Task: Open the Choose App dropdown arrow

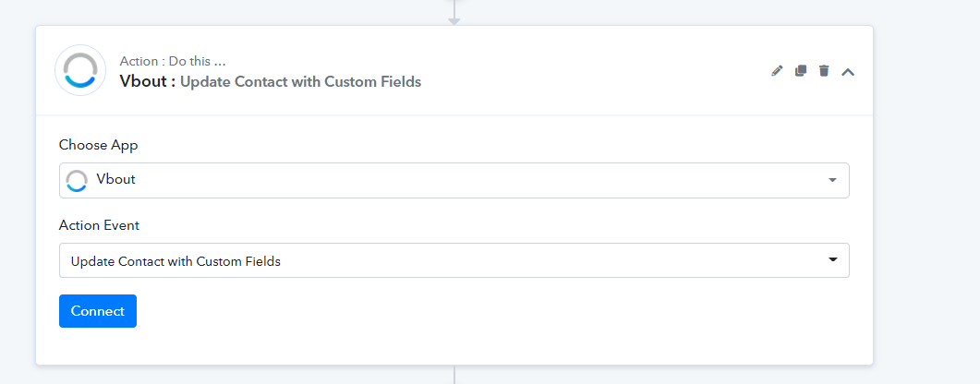Action: pos(832,180)
